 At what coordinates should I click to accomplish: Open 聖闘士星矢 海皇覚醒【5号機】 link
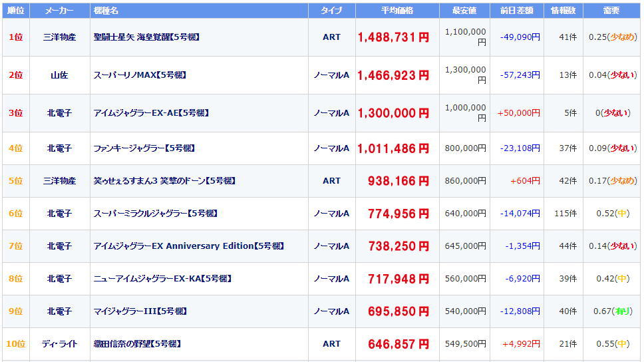pyautogui.click(x=146, y=37)
